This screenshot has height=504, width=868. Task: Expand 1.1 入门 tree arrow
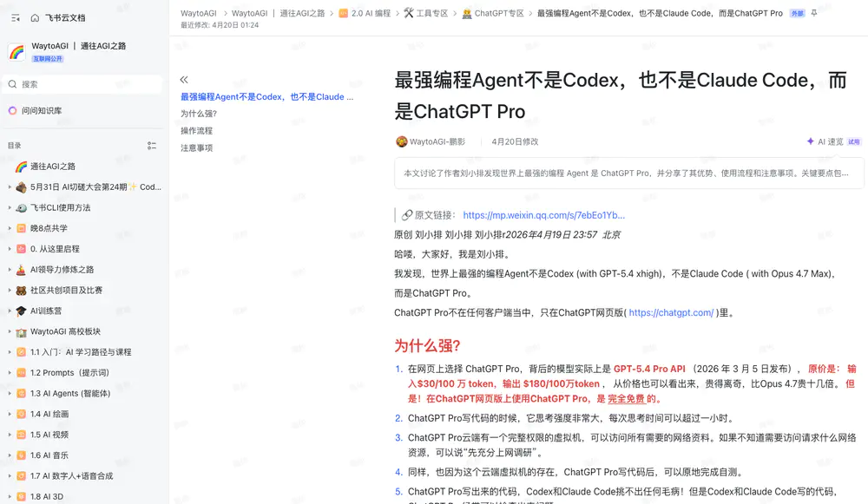(x=10, y=352)
